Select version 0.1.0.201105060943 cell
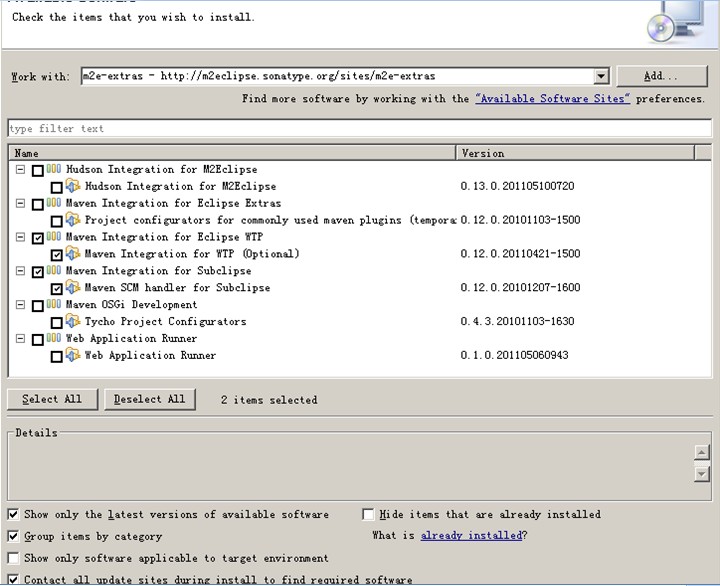The image size is (720, 586). (514, 355)
